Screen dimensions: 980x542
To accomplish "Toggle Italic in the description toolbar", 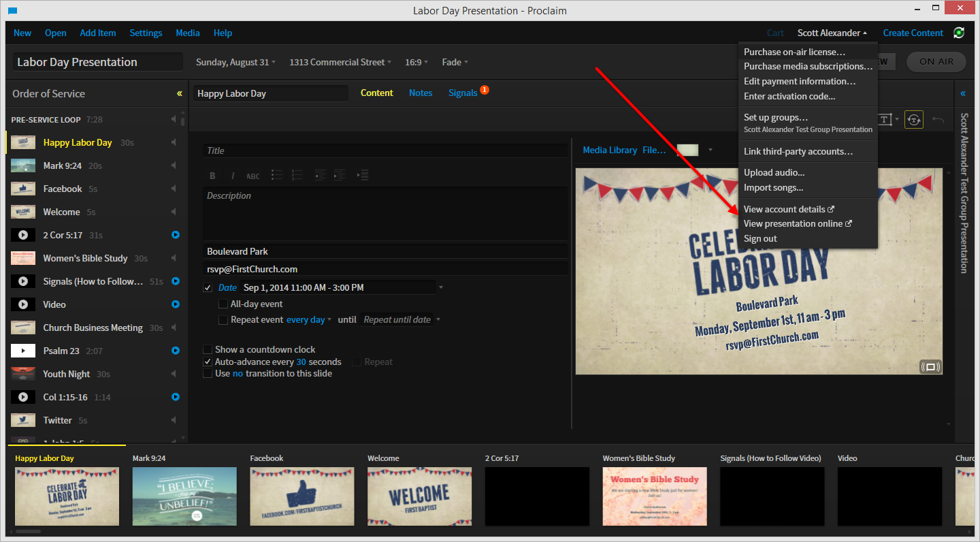I will pos(233,176).
